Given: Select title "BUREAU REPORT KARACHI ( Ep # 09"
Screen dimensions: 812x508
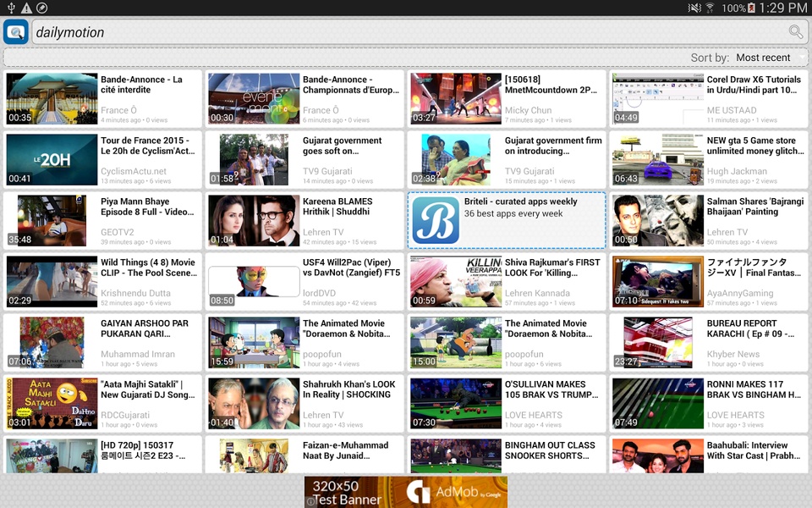Looking at the screenshot, I should (750, 329).
